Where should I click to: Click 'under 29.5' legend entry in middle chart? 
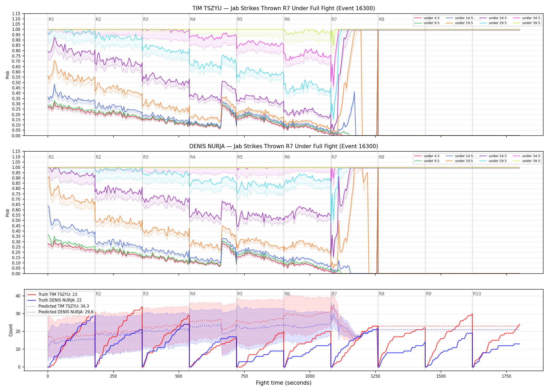[493, 161]
